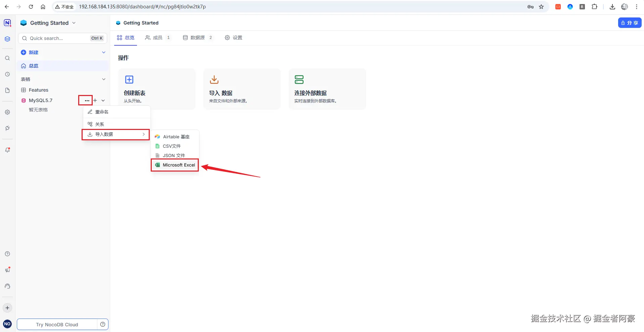Click the search icon in left rail

tap(7, 58)
